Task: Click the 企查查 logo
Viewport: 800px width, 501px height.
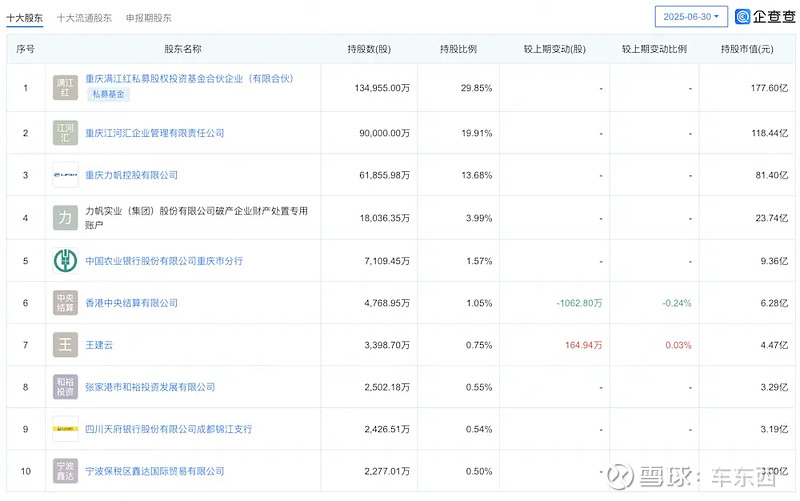Action: pyautogui.click(x=765, y=17)
